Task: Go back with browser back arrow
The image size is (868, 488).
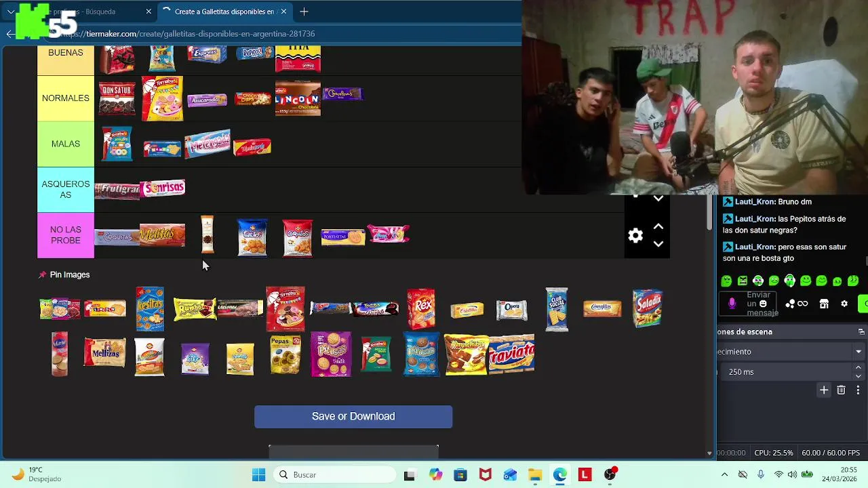Action: coord(10,33)
